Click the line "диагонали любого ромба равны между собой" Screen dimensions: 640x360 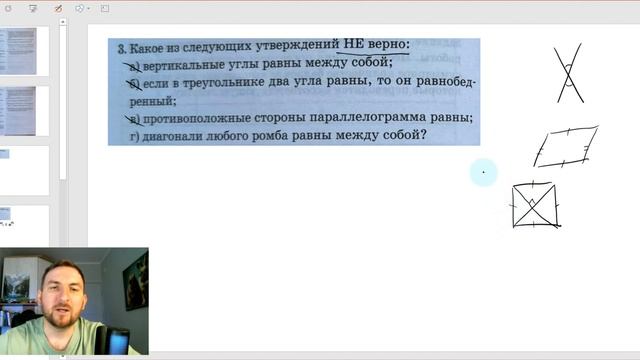tap(284, 135)
